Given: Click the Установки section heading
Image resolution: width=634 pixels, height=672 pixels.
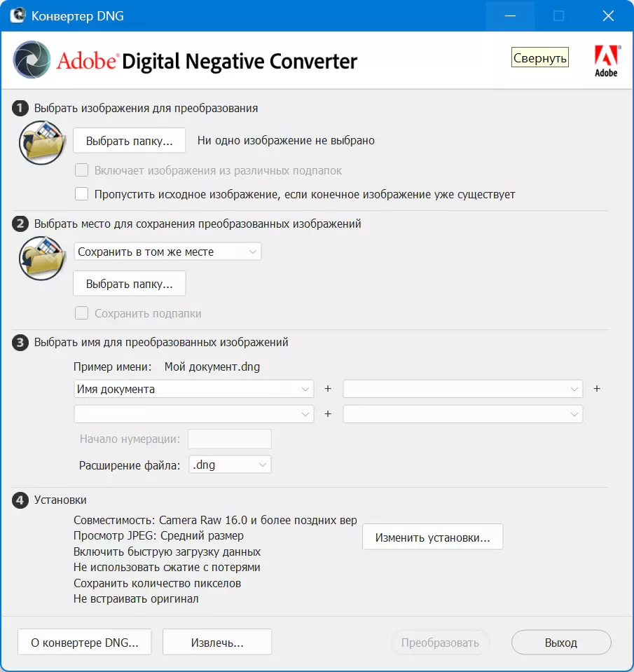Looking at the screenshot, I should click(x=60, y=500).
